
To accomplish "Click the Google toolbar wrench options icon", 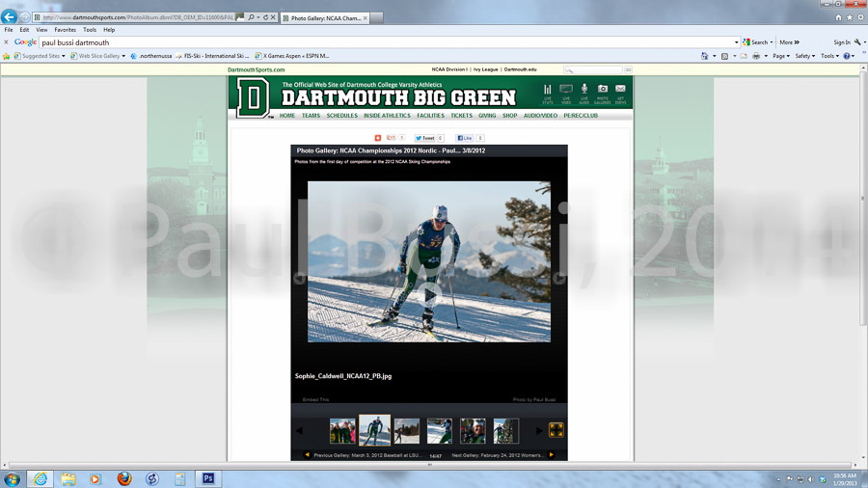I will tap(857, 42).
